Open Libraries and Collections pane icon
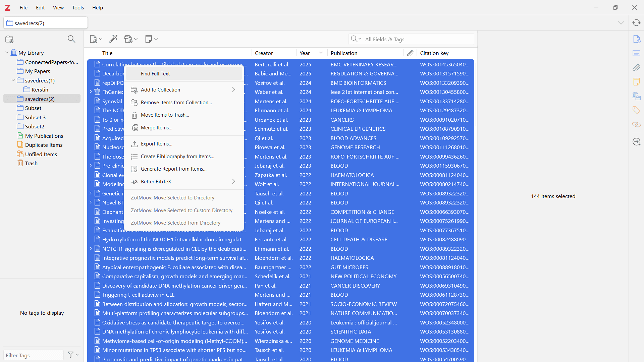The image size is (644, 362). (x=637, y=96)
